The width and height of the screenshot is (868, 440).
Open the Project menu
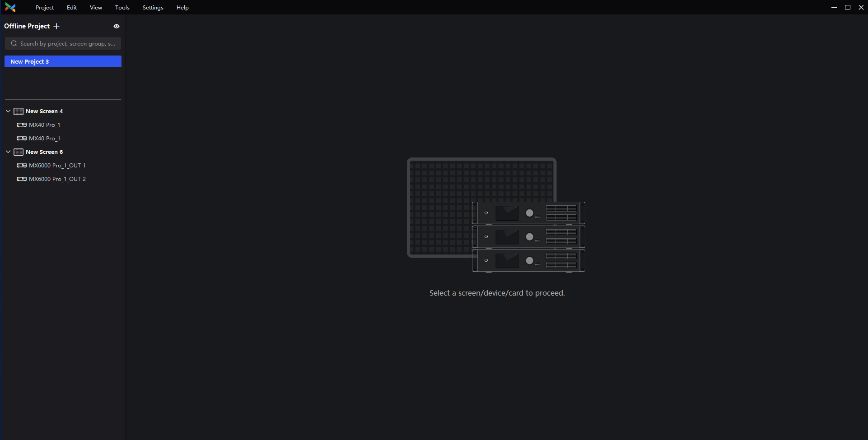point(45,8)
